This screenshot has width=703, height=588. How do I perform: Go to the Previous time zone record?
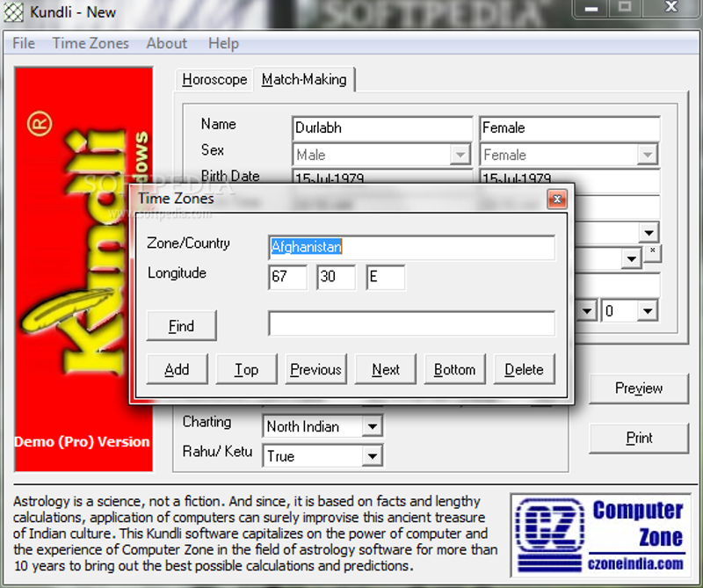coord(315,369)
